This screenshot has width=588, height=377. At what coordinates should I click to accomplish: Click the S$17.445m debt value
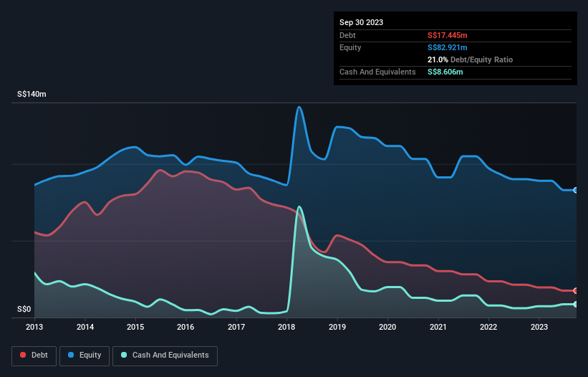coord(448,35)
